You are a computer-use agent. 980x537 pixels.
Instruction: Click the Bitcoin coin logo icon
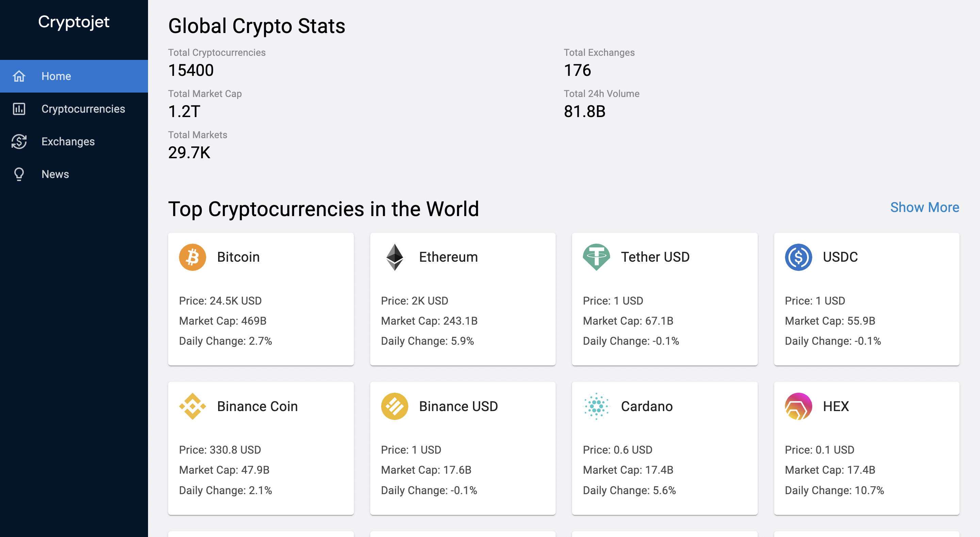pos(193,257)
